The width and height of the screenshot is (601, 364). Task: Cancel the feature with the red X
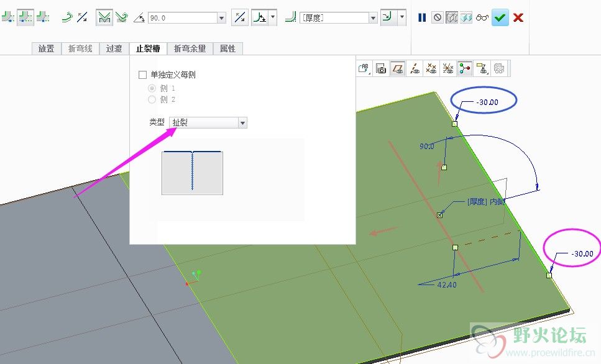tap(518, 17)
